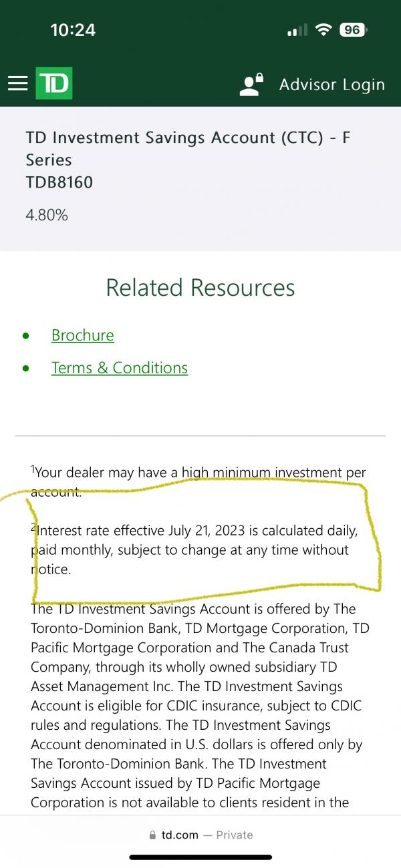Open the Terms & Conditions link
The width and height of the screenshot is (401, 868).
(119, 368)
